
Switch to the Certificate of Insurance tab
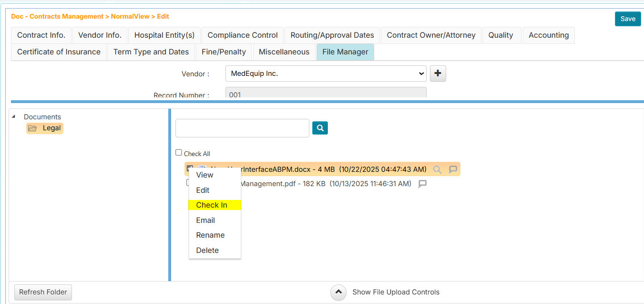58,52
